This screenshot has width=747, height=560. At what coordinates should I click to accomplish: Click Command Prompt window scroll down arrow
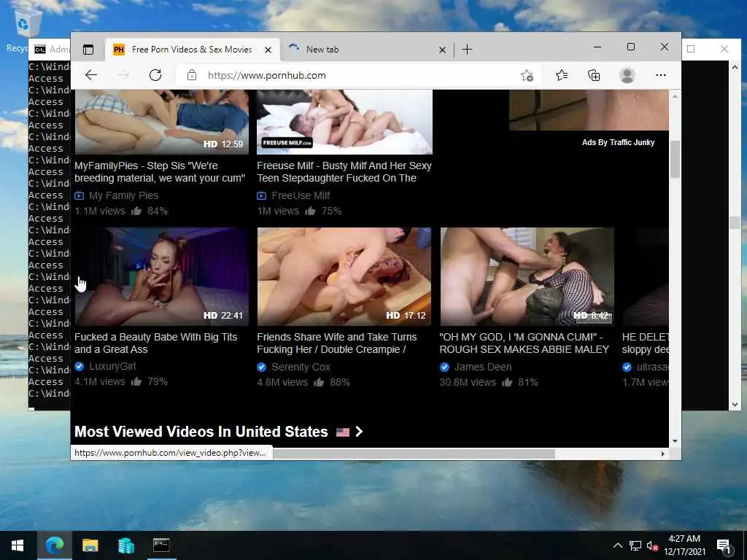(x=735, y=404)
